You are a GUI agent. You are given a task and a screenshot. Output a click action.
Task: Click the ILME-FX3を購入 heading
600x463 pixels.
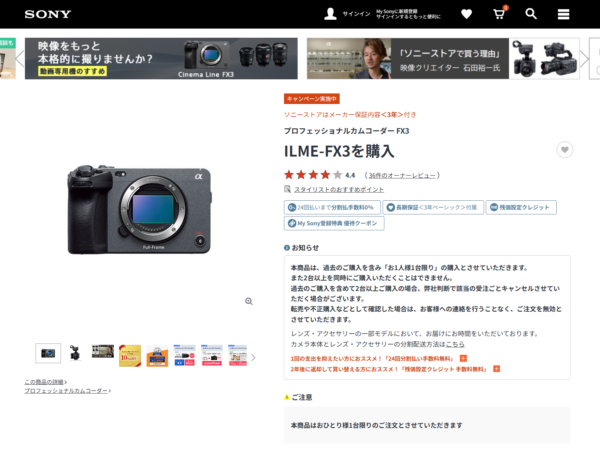(339, 151)
